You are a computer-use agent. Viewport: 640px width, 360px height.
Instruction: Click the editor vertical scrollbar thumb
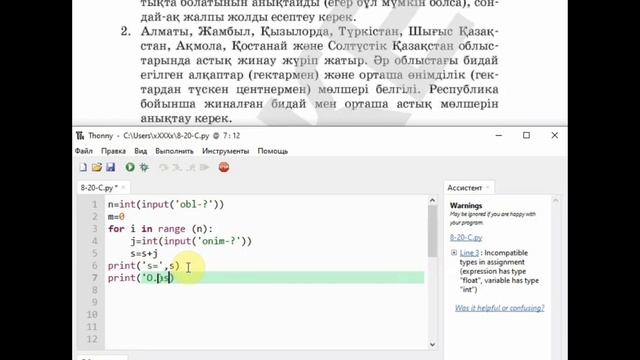click(432, 231)
